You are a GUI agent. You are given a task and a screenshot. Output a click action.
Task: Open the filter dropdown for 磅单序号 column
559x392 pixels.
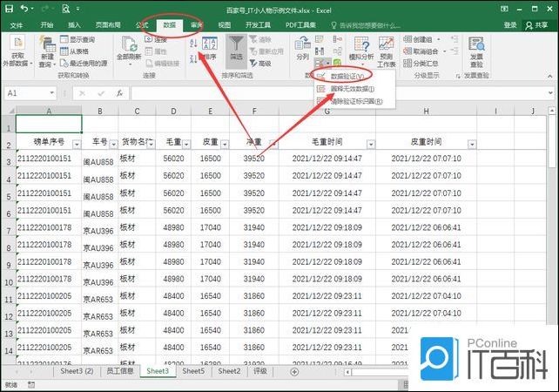76,145
